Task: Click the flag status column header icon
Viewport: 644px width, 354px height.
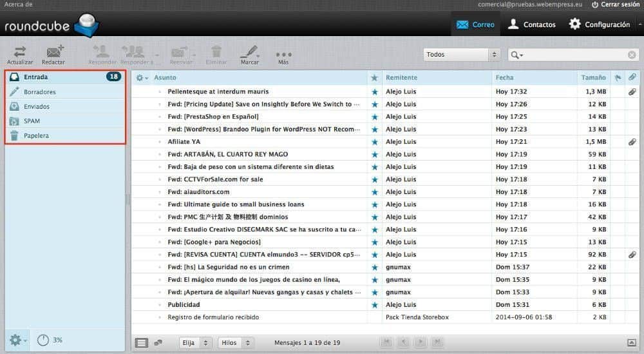Action: tap(618, 78)
